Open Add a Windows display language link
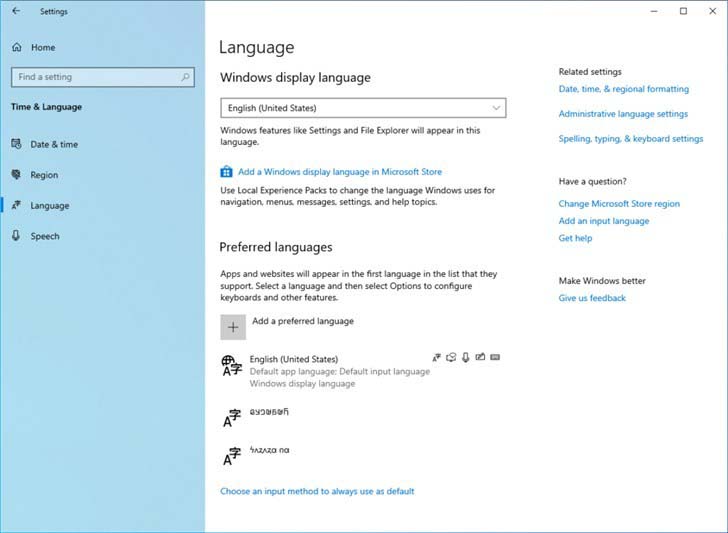The height and width of the screenshot is (533, 728). pyautogui.click(x=340, y=172)
